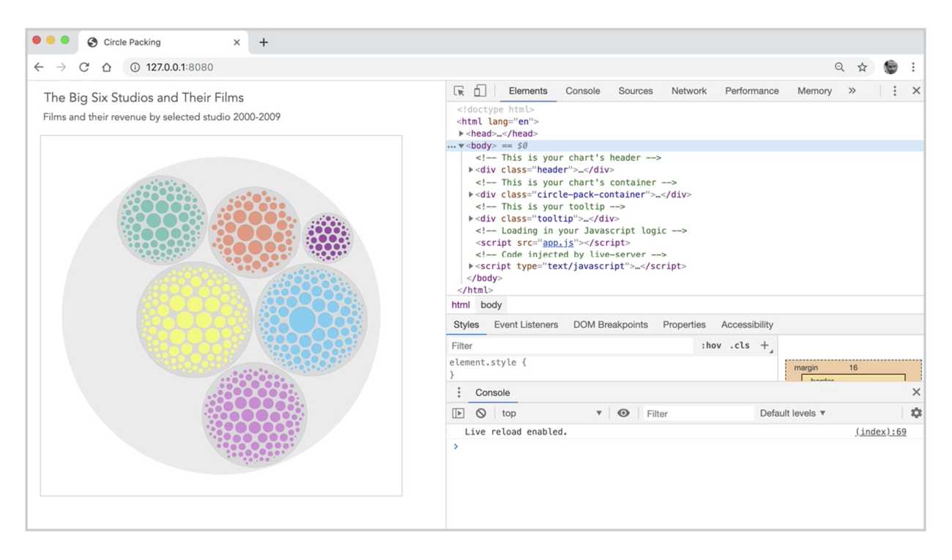Toggle the device toolbar emulation icon
This screenshot has height=560, width=952.
(480, 90)
